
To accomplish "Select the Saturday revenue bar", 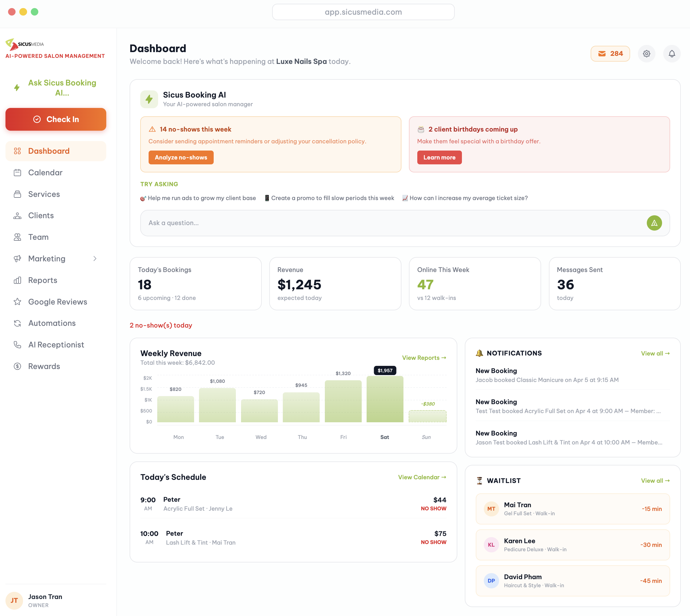I will pos(385,399).
